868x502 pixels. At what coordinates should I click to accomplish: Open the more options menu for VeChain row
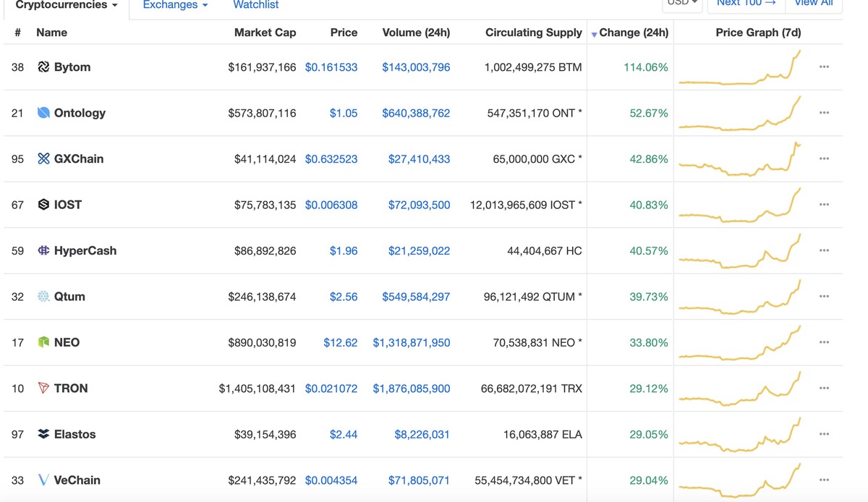(824, 480)
